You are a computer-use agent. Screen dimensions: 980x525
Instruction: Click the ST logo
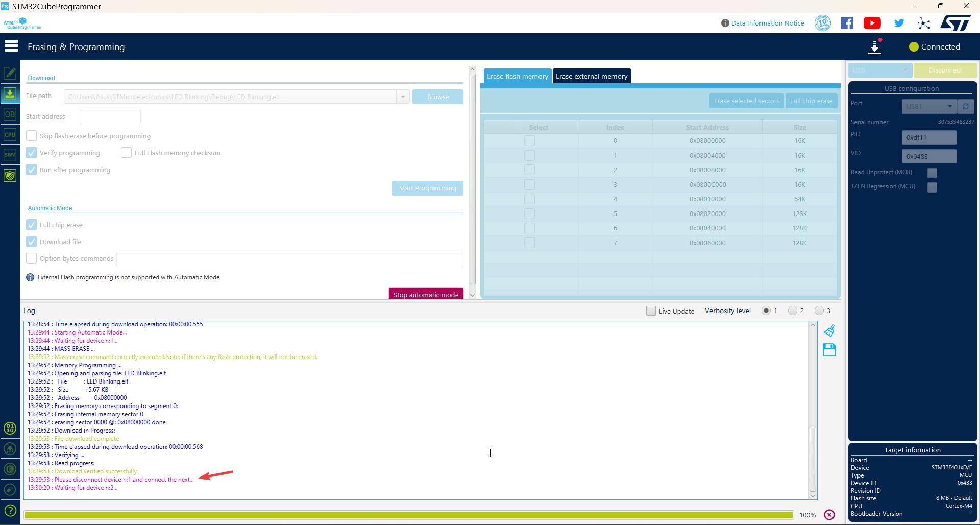tap(955, 23)
